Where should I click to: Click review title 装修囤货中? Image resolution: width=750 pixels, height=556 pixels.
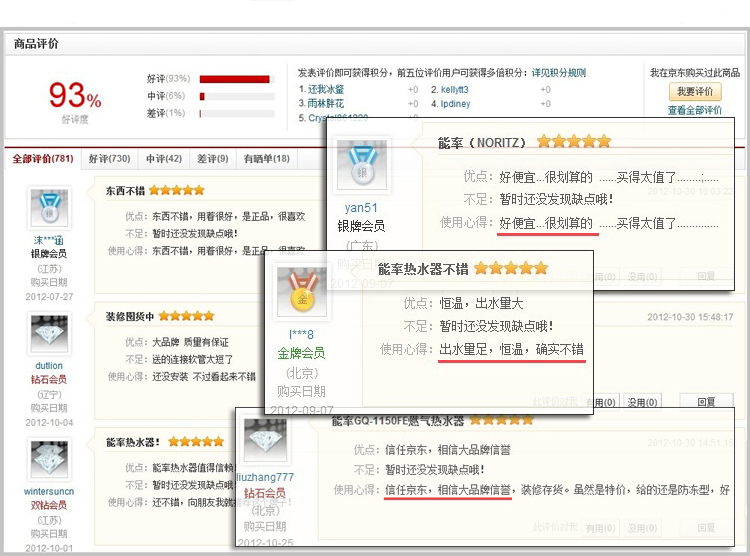130,316
